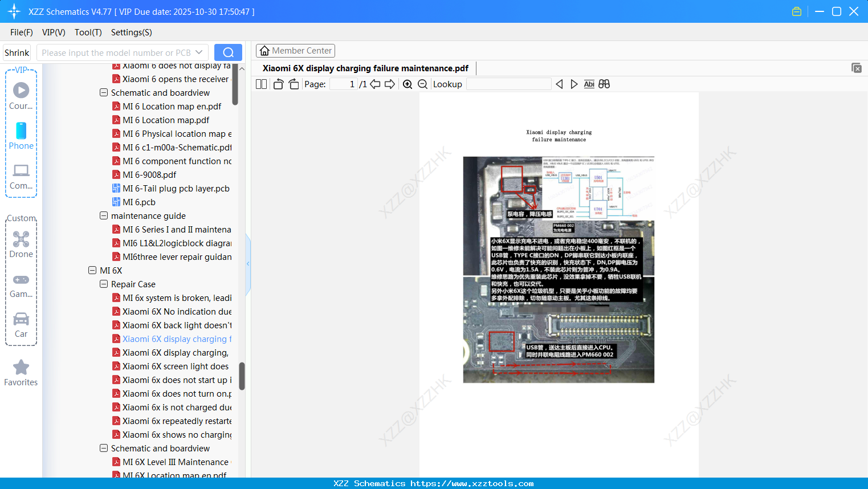
Task: Select the Computer category icon
Action: pos(21,176)
